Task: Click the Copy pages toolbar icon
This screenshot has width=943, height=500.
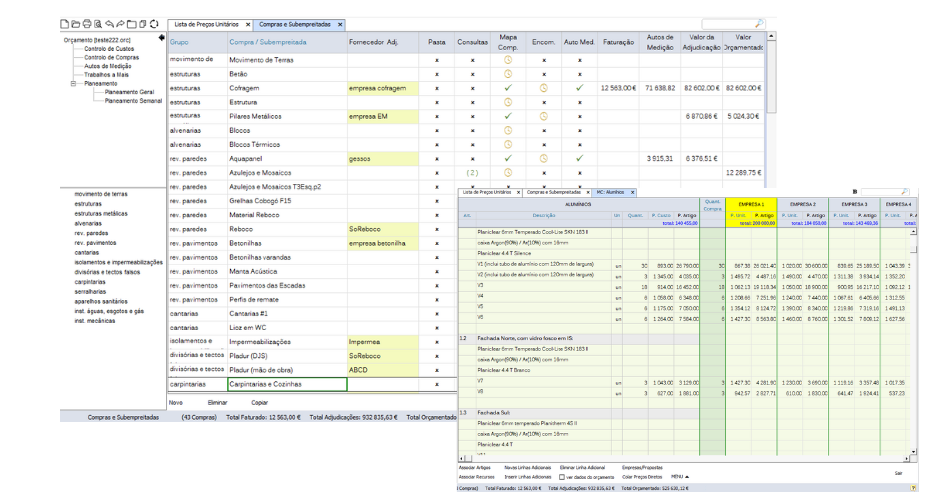Action: 143,24
